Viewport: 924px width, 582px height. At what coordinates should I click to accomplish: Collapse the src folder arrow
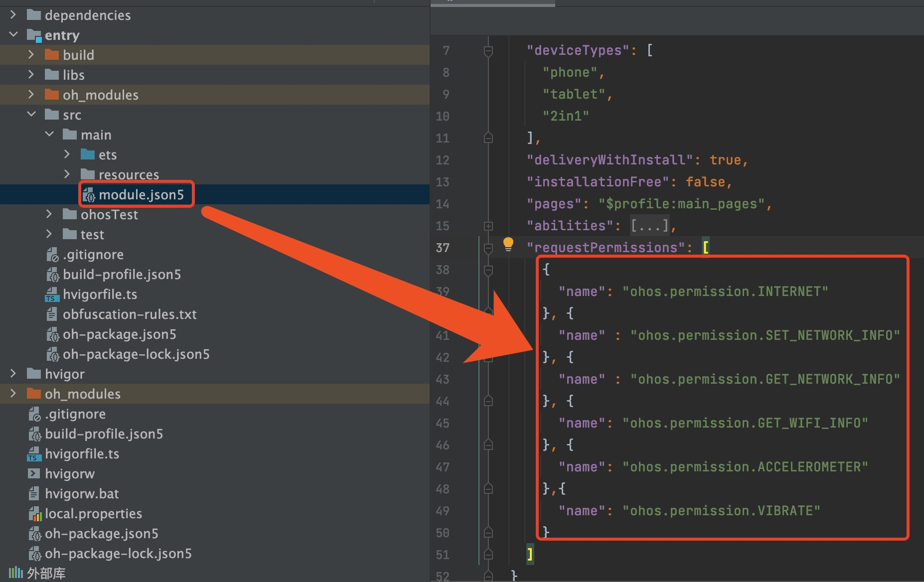coord(31,115)
